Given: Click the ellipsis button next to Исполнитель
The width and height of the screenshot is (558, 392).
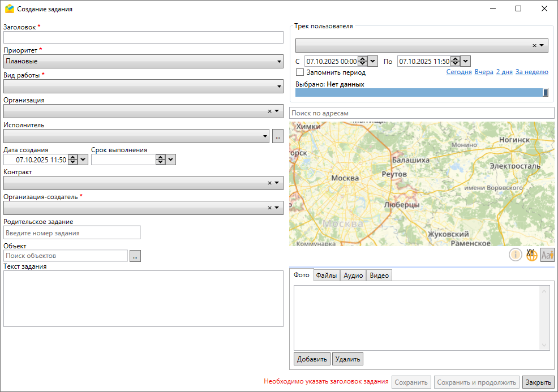Looking at the screenshot, I should (277, 136).
